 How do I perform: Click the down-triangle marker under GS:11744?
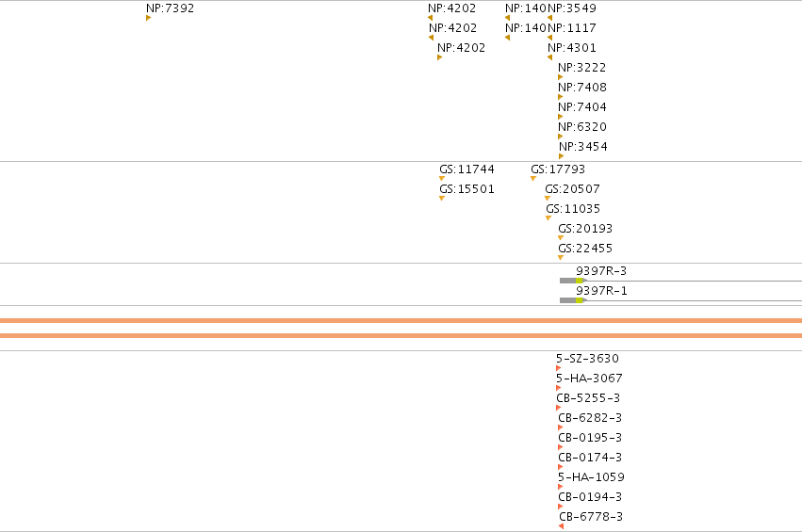(442, 178)
